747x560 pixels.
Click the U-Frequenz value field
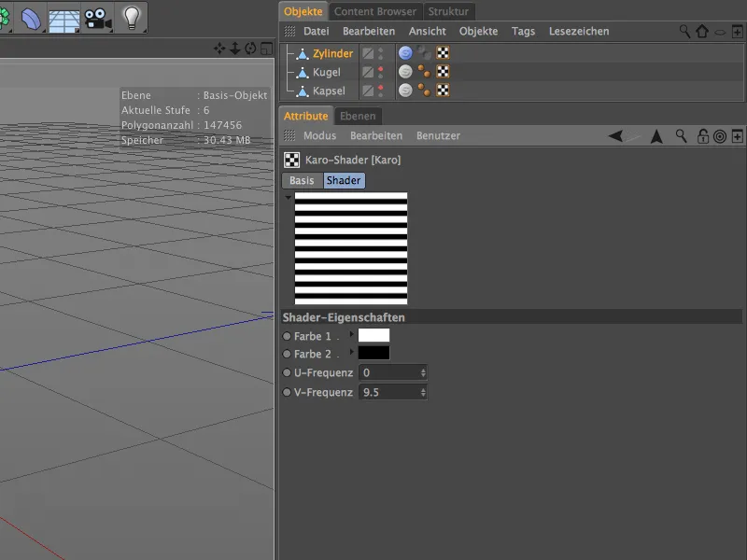(x=392, y=372)
